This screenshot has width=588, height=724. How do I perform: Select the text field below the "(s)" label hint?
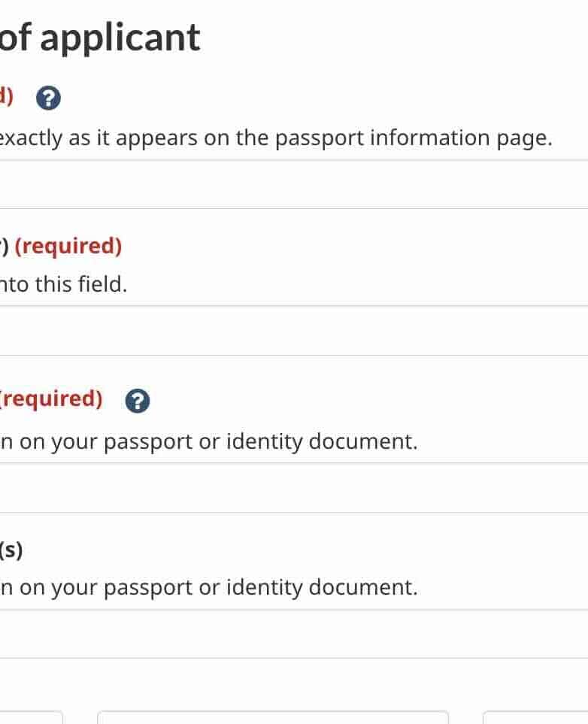(293, 634)
